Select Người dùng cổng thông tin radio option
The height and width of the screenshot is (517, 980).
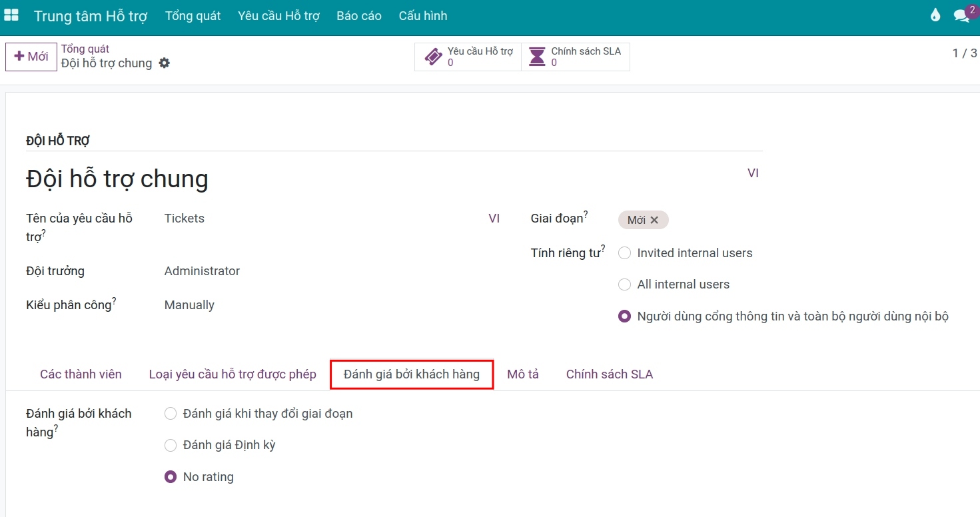click(624, 316)
